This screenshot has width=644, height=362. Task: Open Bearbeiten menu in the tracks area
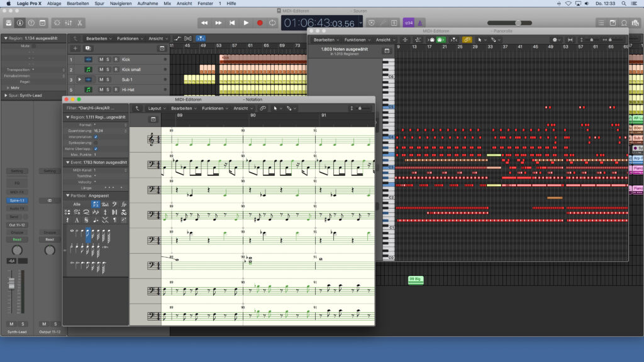point(99,38)
